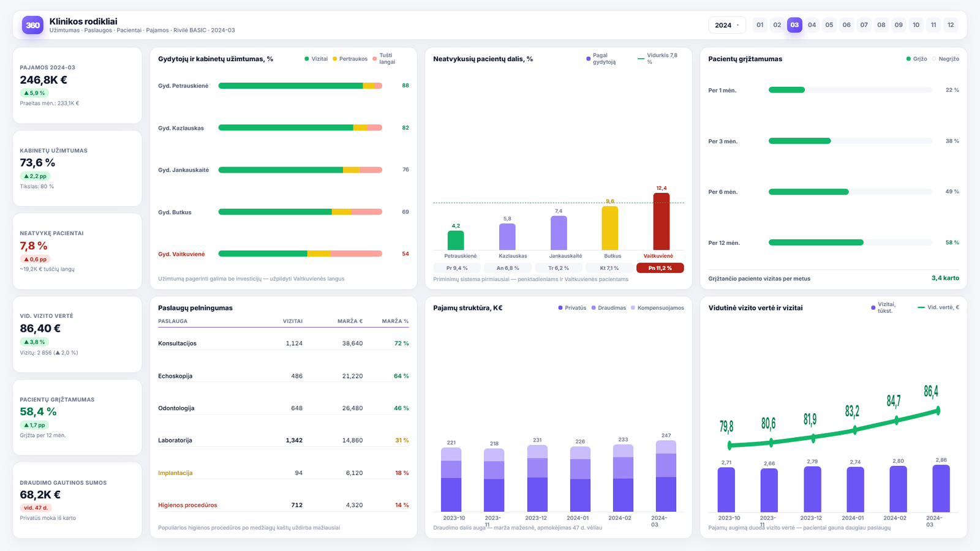Image resolution: width=980 pixels, height=551 pixels.
Task: Click the Pr 9,4 % weekday chip
Action: tap(457, 268)
